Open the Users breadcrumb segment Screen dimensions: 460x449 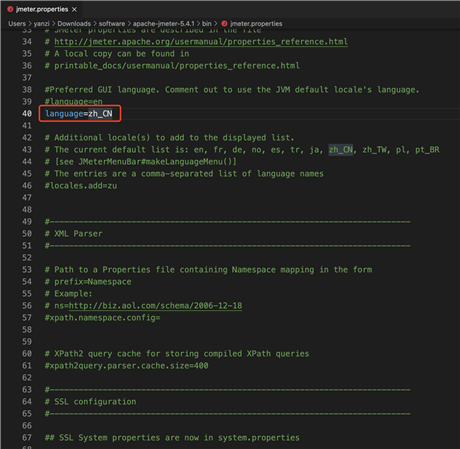click(17, 24)
